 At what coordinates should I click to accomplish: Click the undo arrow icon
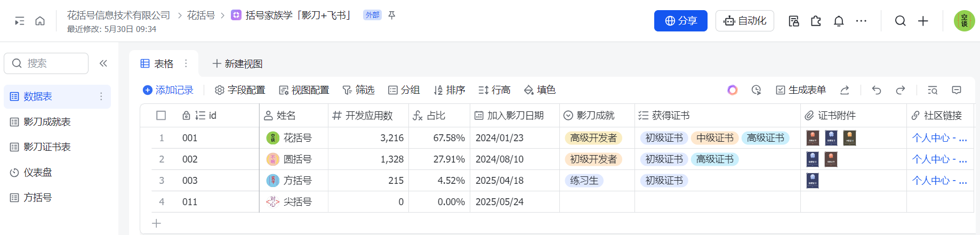[877, 90]
